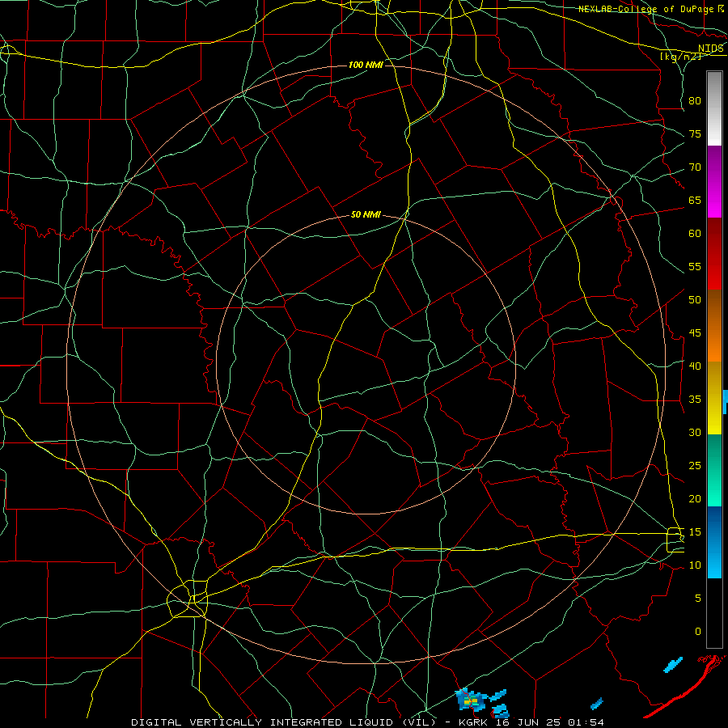The height and width of the screenshot is (728, 728).
Task: Click the scale value 80
Action: pos(695,101)
